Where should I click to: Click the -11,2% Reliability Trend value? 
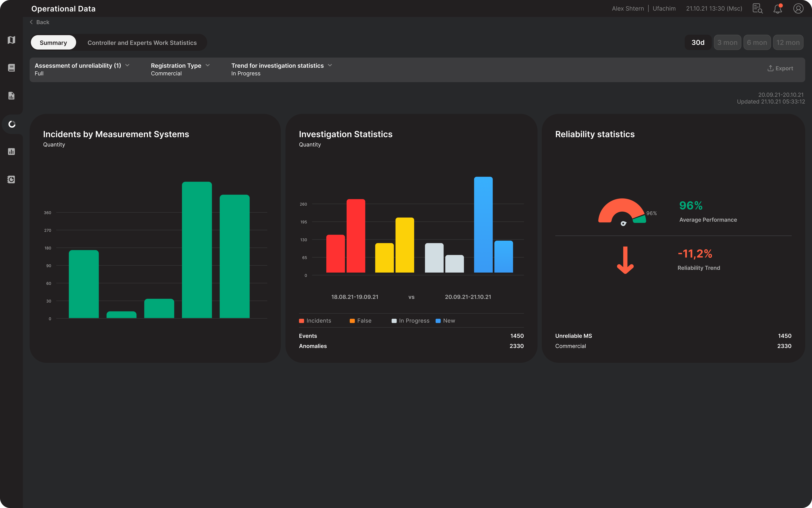tap(695, 254)
